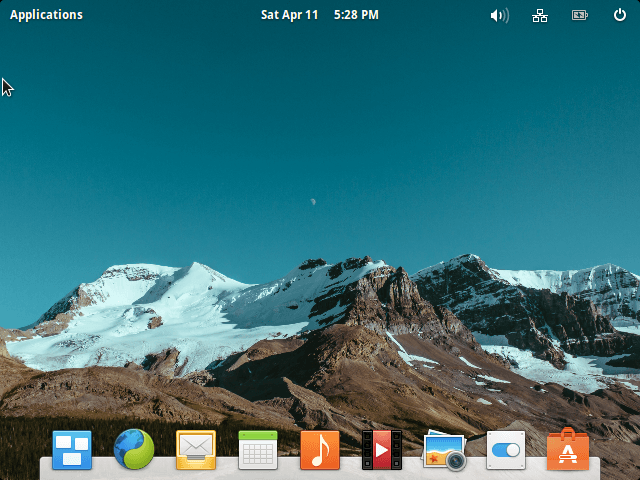Click the dock's empty right edge after AppCenter
The width and height of the screenshot is (640, 480).
(x=595, y=468)
